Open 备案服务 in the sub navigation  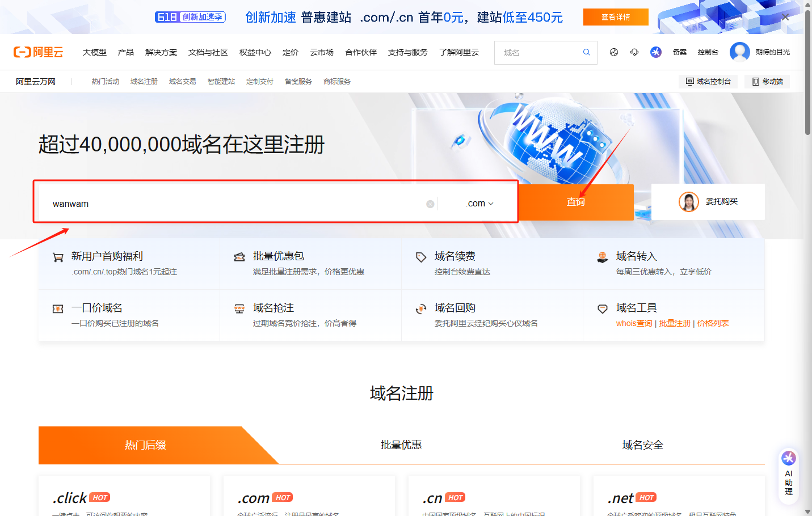298,82
